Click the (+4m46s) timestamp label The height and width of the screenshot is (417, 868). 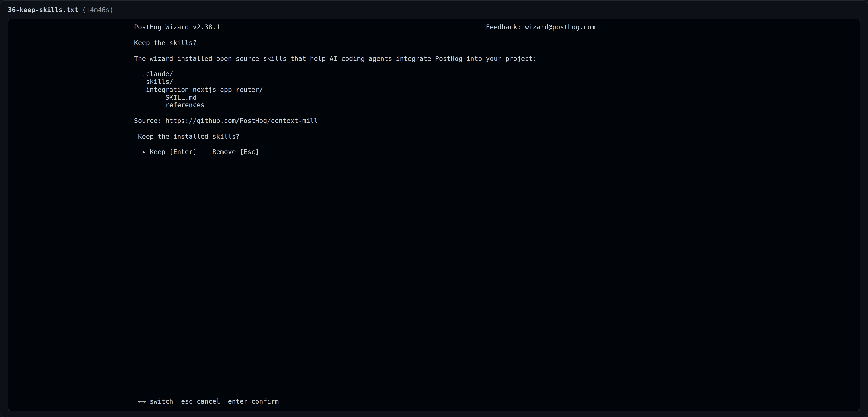[x=98, y=10]
